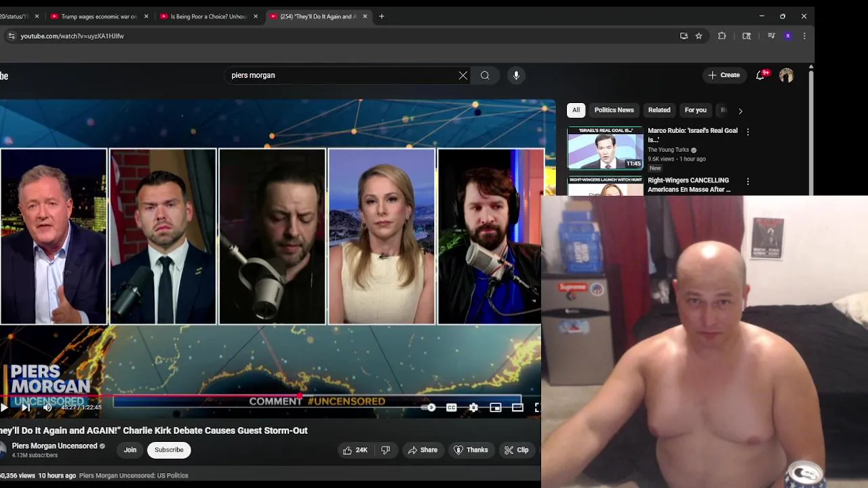The image size is (868, 488).
Task: Open options for 'Right-Wingers CANCELLING' video
Action: [x=748, y=182]
